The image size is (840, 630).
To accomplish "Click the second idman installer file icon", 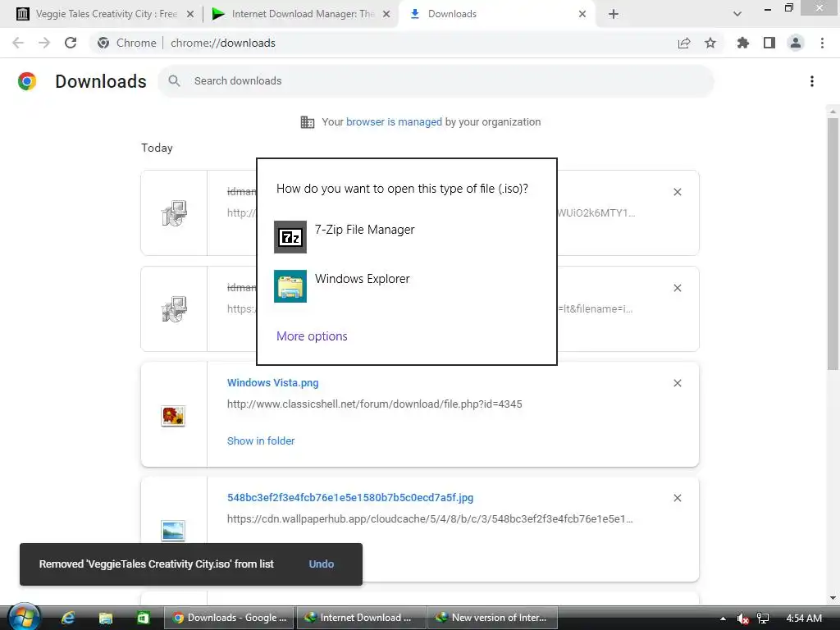I will coord(174,309).
